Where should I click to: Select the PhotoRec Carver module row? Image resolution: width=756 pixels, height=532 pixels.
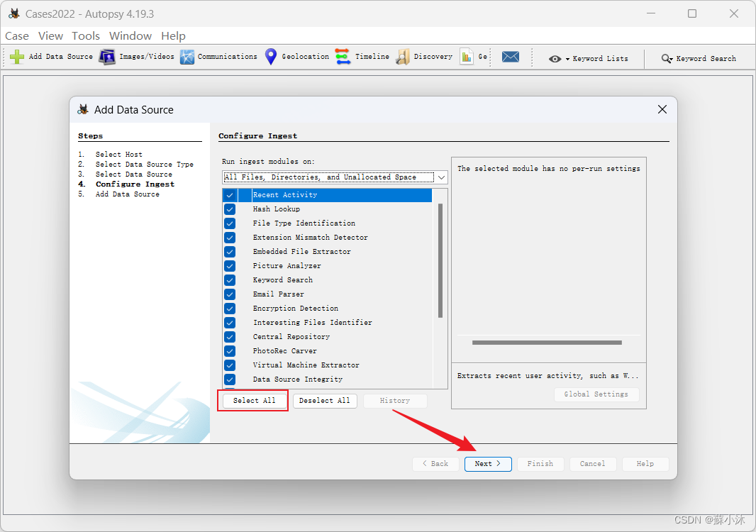[x=328, y=351]
